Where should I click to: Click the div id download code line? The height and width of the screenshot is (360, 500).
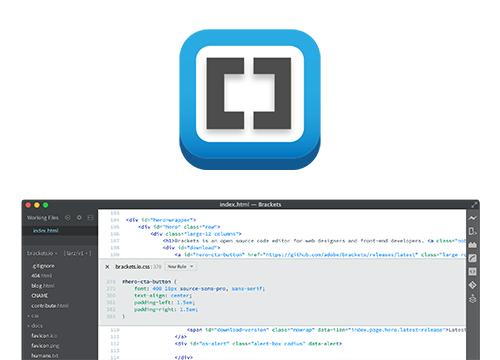pos(191,248)
